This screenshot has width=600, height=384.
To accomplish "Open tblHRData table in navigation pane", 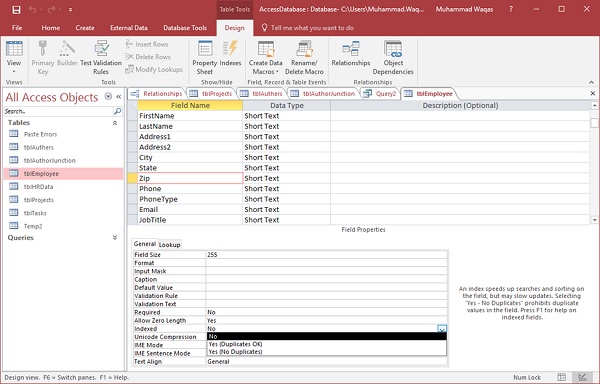I will point(38,187).
